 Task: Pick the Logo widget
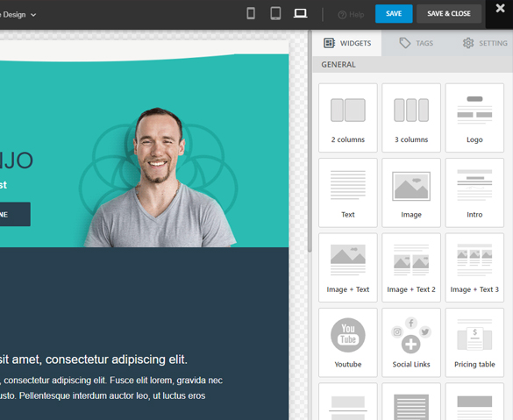point(474,117)
